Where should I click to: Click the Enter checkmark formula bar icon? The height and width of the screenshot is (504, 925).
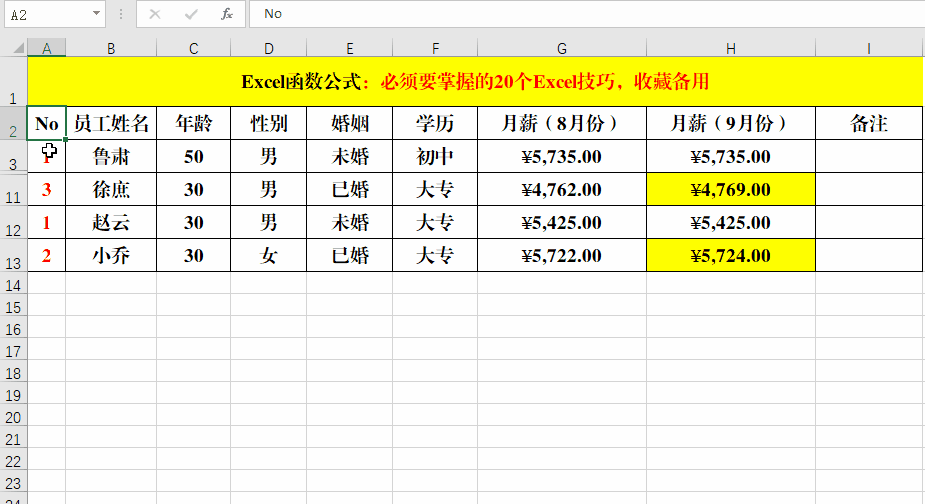pos(191,14)
